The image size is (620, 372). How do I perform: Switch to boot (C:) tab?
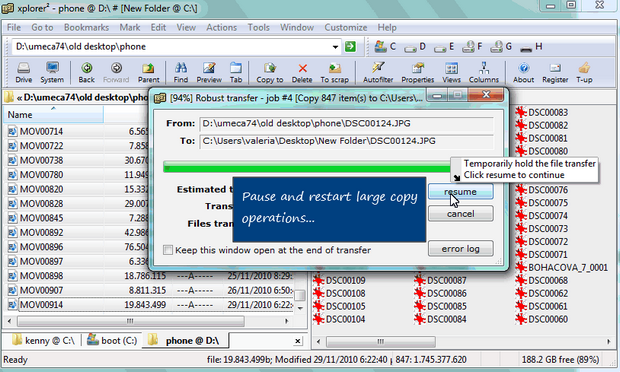[x=112, y=340]
